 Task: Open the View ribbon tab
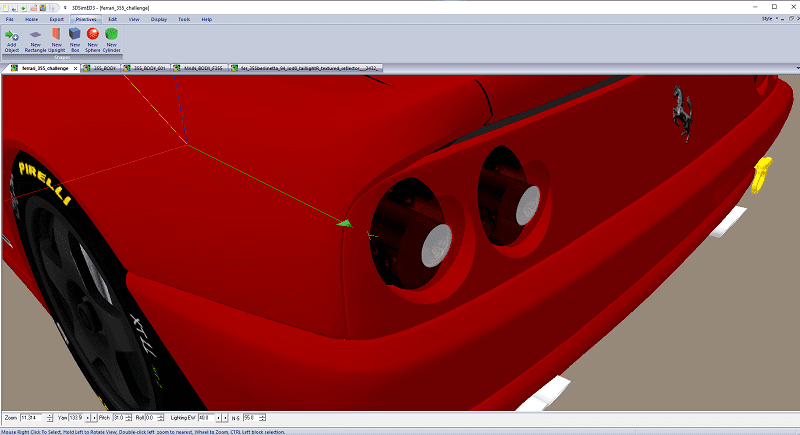pyautogui.click(x=134, y=19)
